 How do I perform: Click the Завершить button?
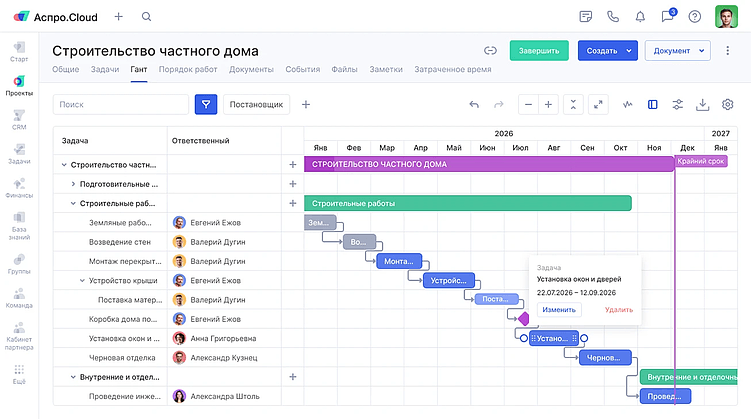(539, 50)
